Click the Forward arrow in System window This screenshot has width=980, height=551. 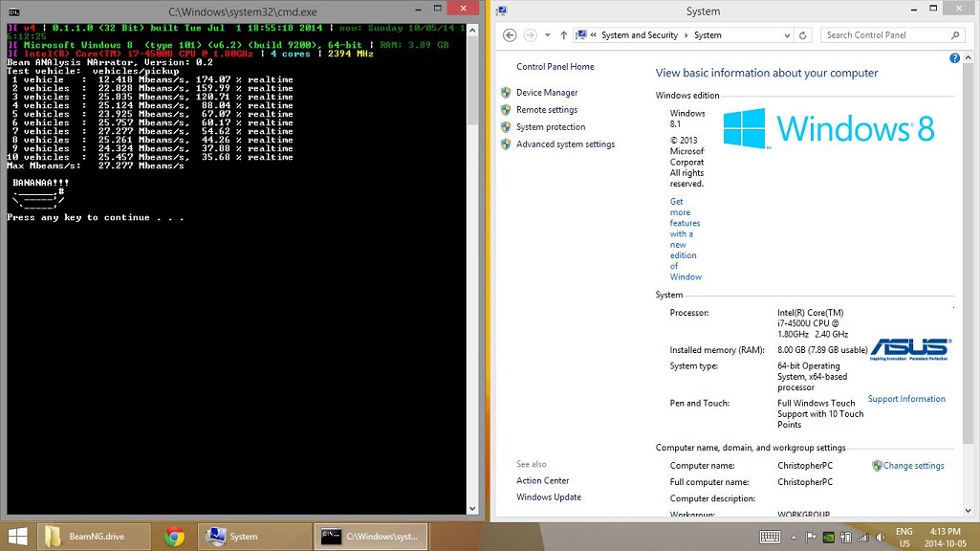530,35
